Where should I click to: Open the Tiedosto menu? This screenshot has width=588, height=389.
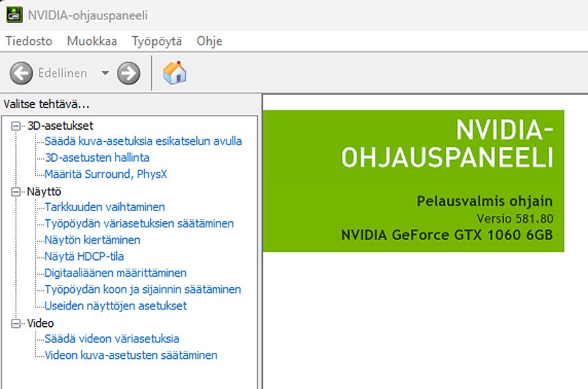29,41
